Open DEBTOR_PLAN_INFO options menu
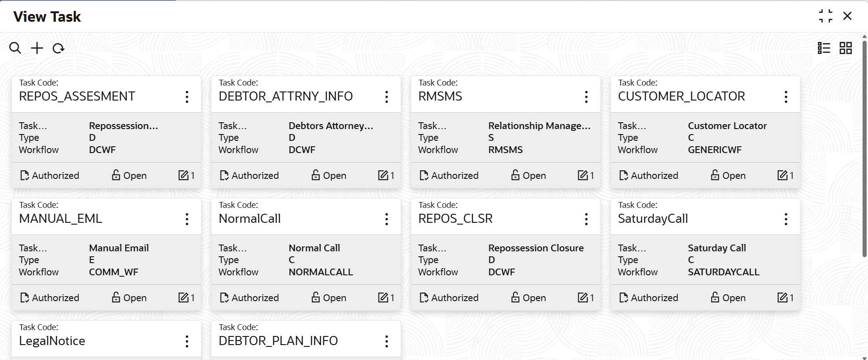 (x=387, y=341)
